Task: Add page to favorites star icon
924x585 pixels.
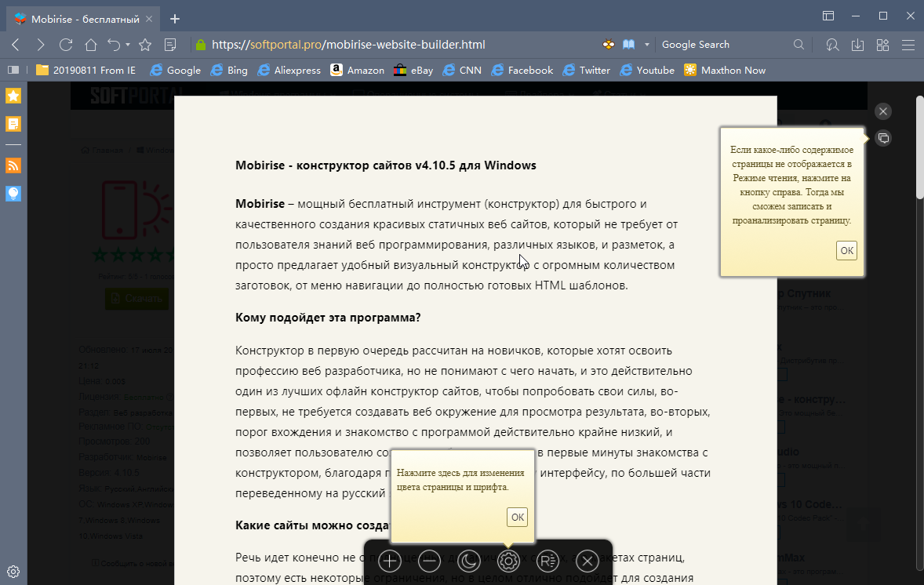Action: click(x=145, y=45)
